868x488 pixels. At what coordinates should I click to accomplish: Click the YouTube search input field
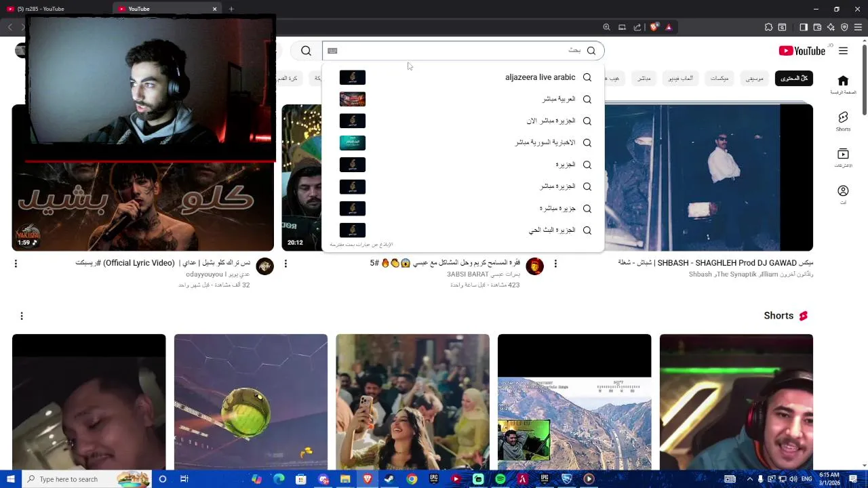coord(454,51)
